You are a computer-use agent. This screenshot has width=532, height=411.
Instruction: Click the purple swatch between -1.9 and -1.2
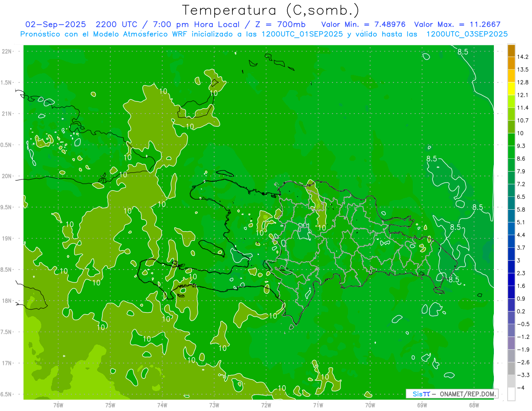(511, 343)
